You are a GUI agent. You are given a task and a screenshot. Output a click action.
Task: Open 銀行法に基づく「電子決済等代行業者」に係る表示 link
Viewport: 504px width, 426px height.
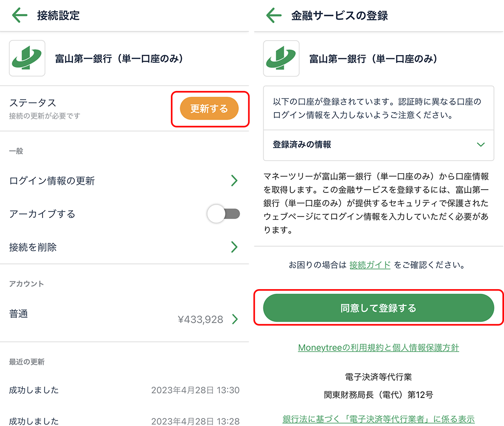(378, 419)
